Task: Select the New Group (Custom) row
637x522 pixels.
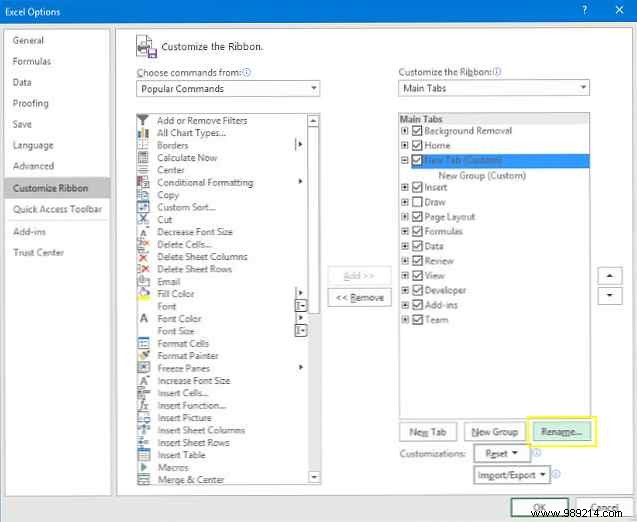Action: pyautogui.click(x=482, y=175)
